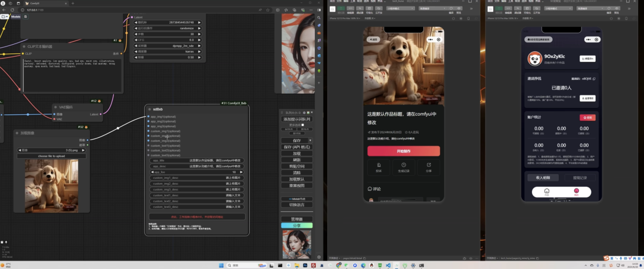The height and width of the screenshot is (269, 644).
Task: Increase the CFG value with right arrow
Action: [200, 40]
